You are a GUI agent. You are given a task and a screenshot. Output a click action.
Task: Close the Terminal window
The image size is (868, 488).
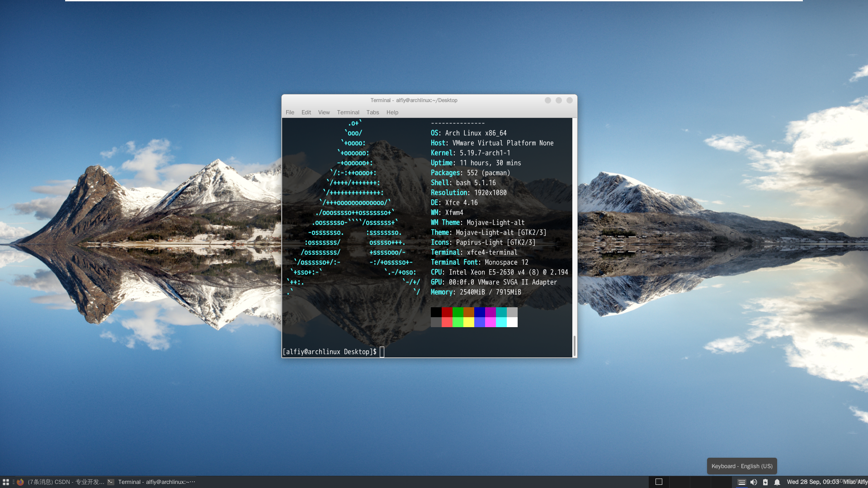coord(570,100)
